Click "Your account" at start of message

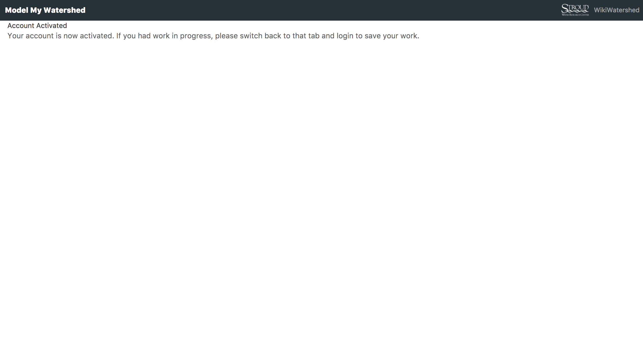[x=30, y=36]
